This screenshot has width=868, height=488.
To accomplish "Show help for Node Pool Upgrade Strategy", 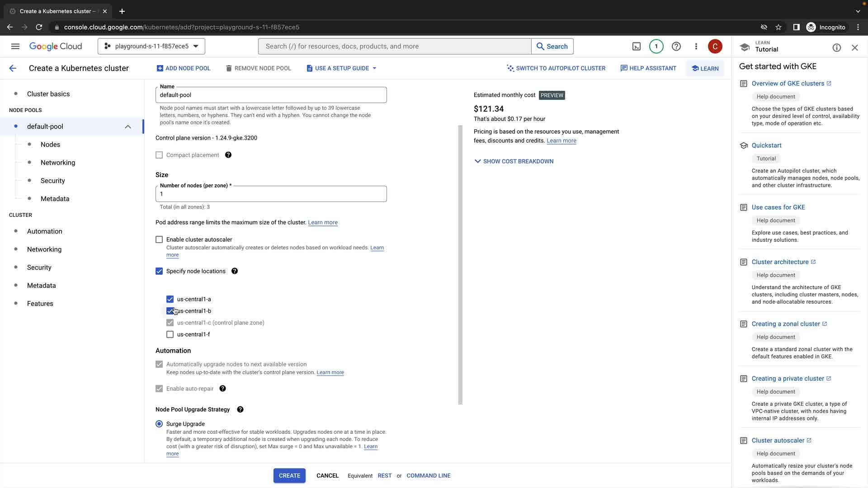I will point(240,409).
